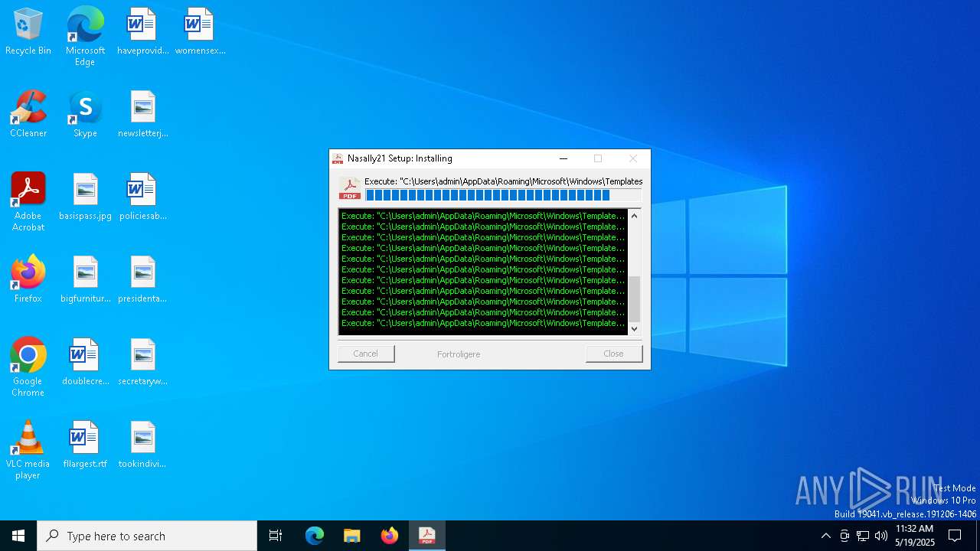Viewport: 980px width, 551px height.
Task: Click the Type here to search box
Action: (x=147, y=536)
